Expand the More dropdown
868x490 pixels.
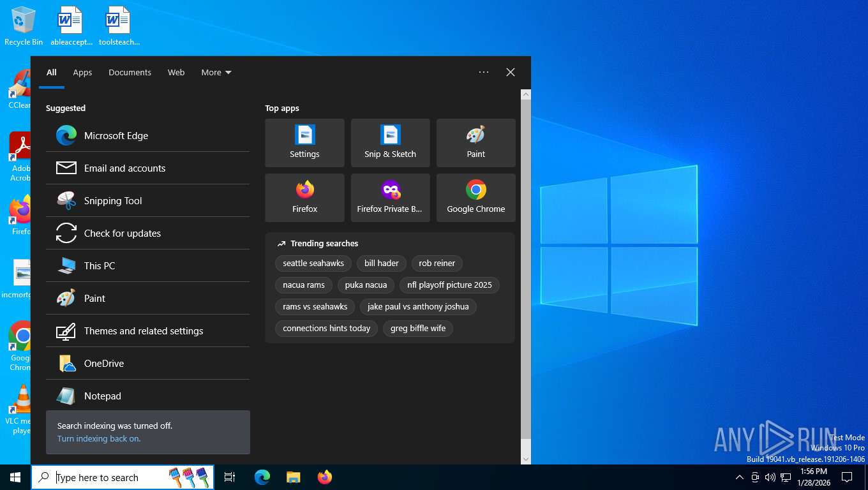point(216,72)
